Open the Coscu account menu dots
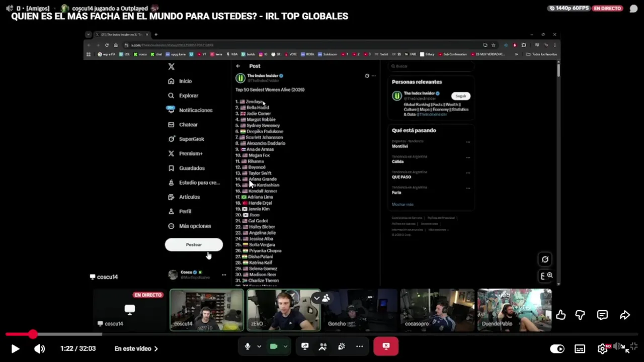This screenshot has width=644, height=362. [224, 275]
